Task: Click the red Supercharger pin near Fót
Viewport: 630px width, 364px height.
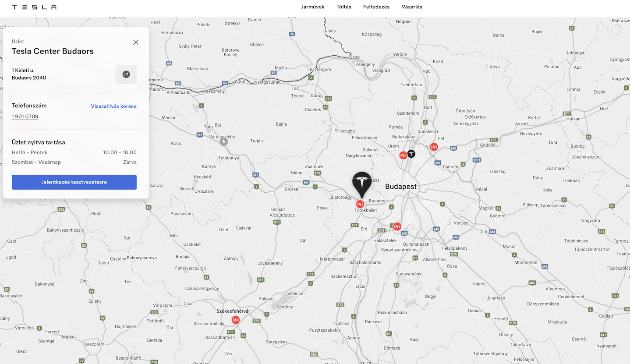Action: 434,147
